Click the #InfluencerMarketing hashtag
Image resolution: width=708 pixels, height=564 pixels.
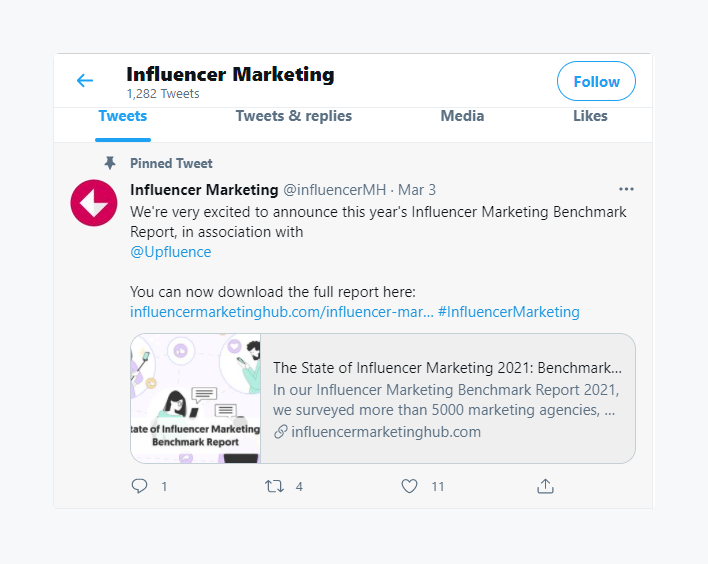pos(508,312)
